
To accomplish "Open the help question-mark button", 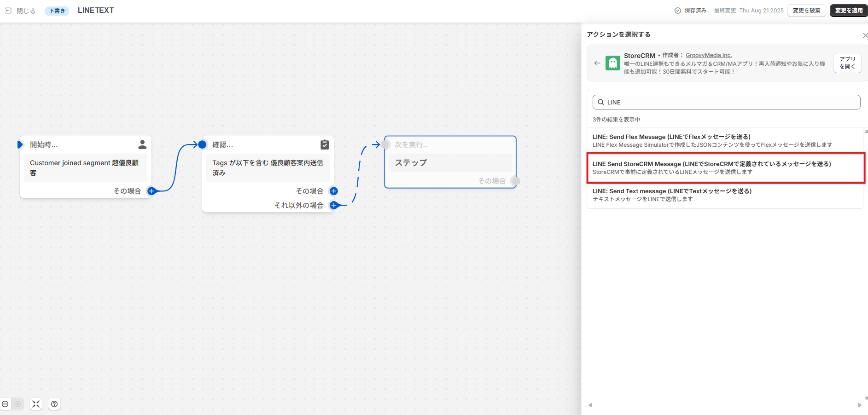I will click(54, 404).
